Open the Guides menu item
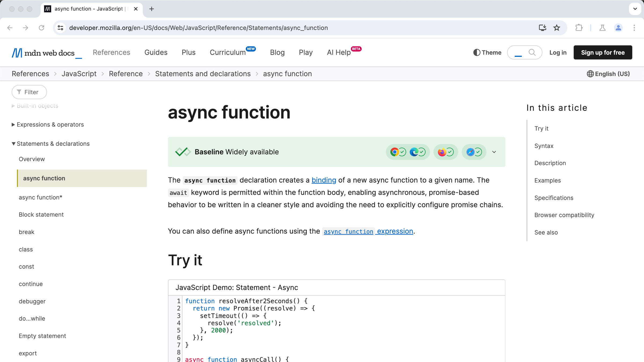This screenshot has width=644, height=362. [156, 52]
